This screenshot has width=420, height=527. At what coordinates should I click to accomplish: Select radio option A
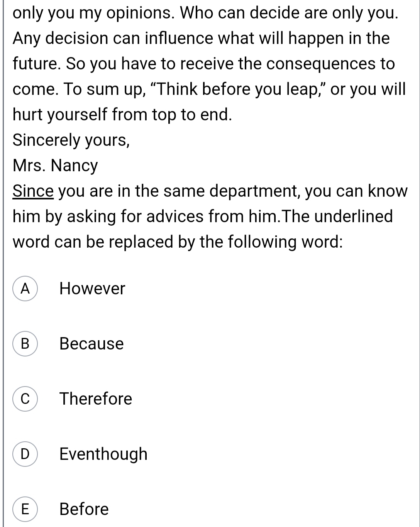[x=25, y=288]
